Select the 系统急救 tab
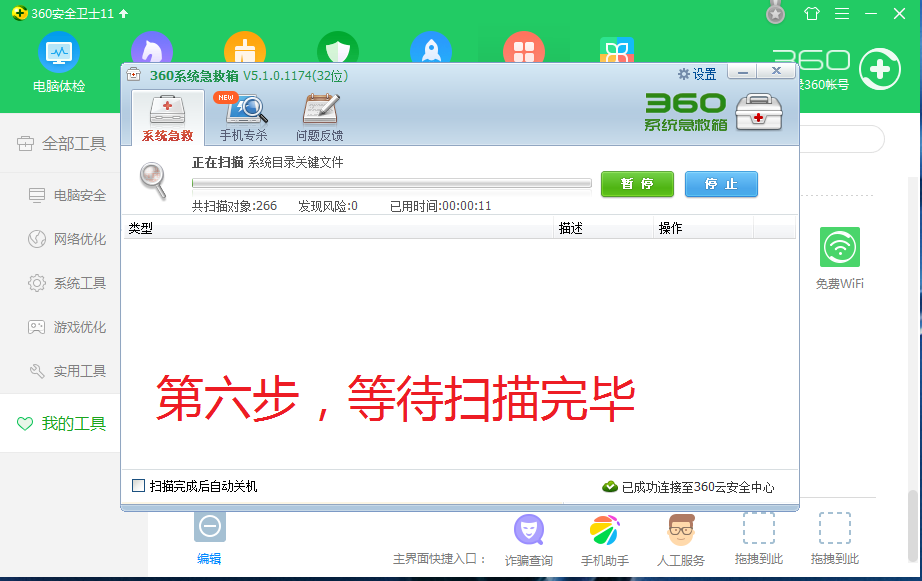Viewport: 922px width, 581px height. pos(167,118)
